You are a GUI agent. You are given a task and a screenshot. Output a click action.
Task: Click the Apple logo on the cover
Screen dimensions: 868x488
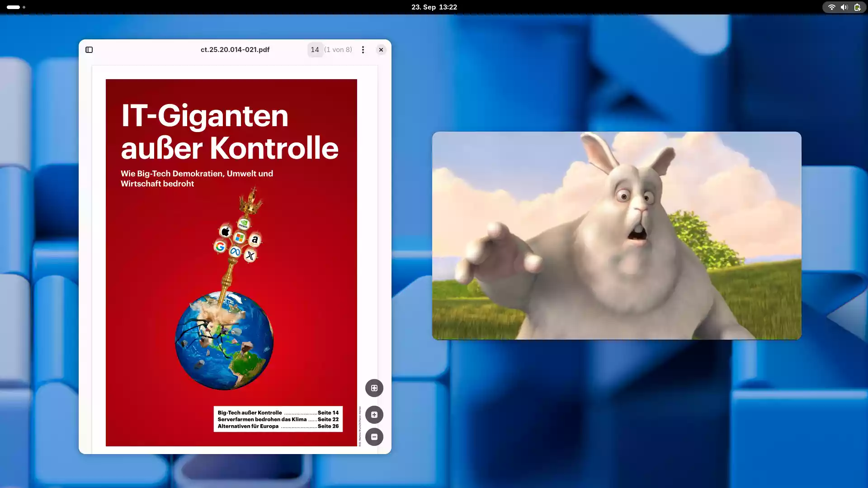pos(225,232)
